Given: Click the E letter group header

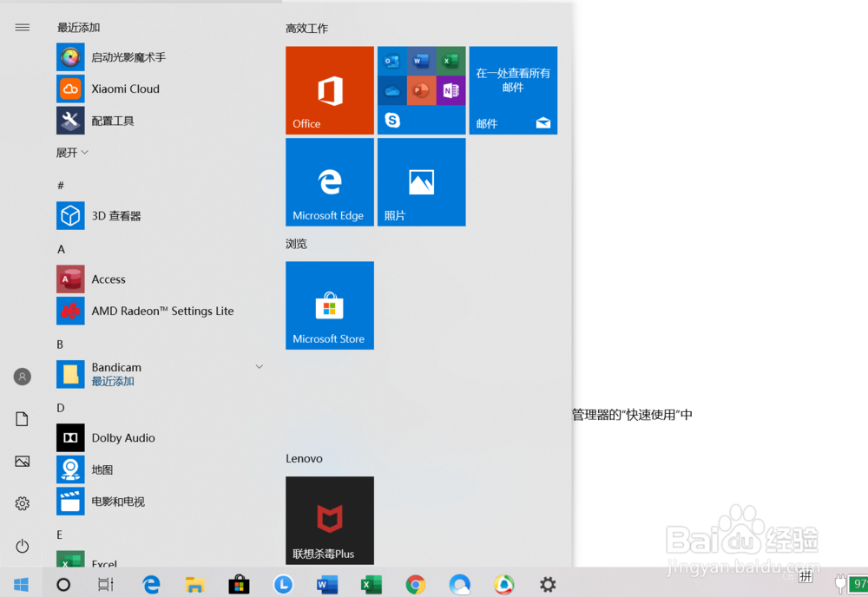Looking at the screenshot, I should [60, 535].
